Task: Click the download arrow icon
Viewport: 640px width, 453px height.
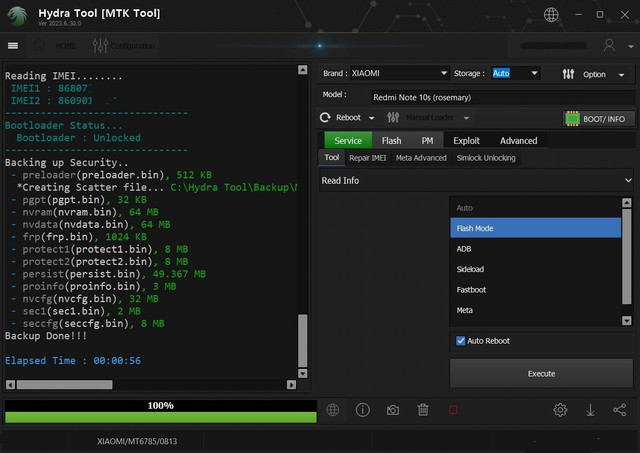Action: [x=590, y=410]
